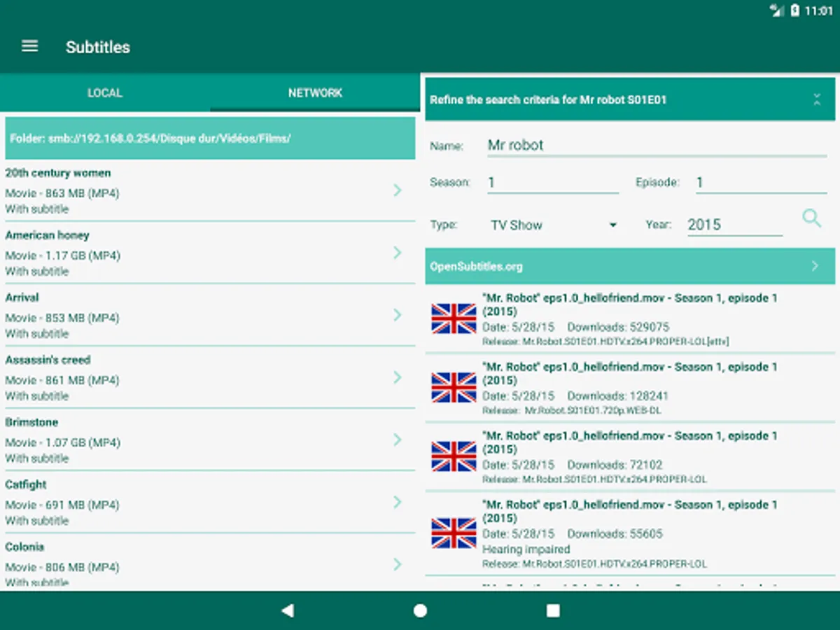Screen dimensions: 840x630
Task: Open chevron for Arrival
Action: pyautogui.click(x=397, y=314)
